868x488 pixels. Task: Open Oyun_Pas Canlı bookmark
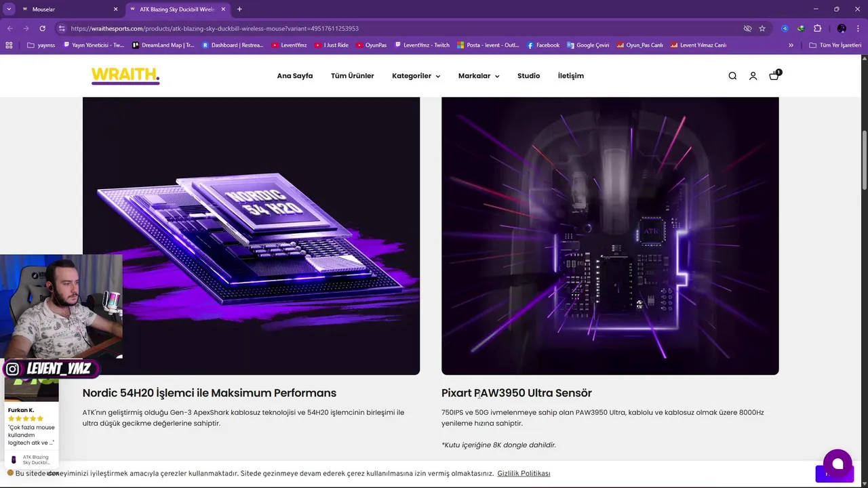(639, 45)
